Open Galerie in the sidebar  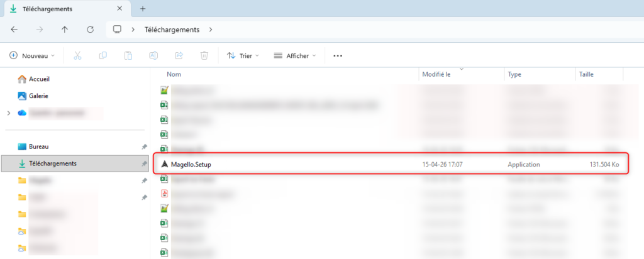pos(38,96)
